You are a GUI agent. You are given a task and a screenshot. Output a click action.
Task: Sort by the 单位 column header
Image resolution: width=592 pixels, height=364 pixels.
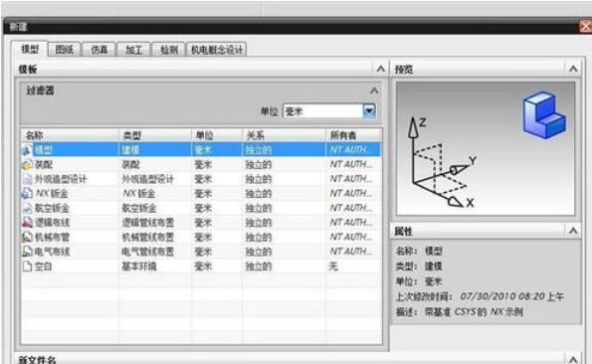[x=216, y=135]
